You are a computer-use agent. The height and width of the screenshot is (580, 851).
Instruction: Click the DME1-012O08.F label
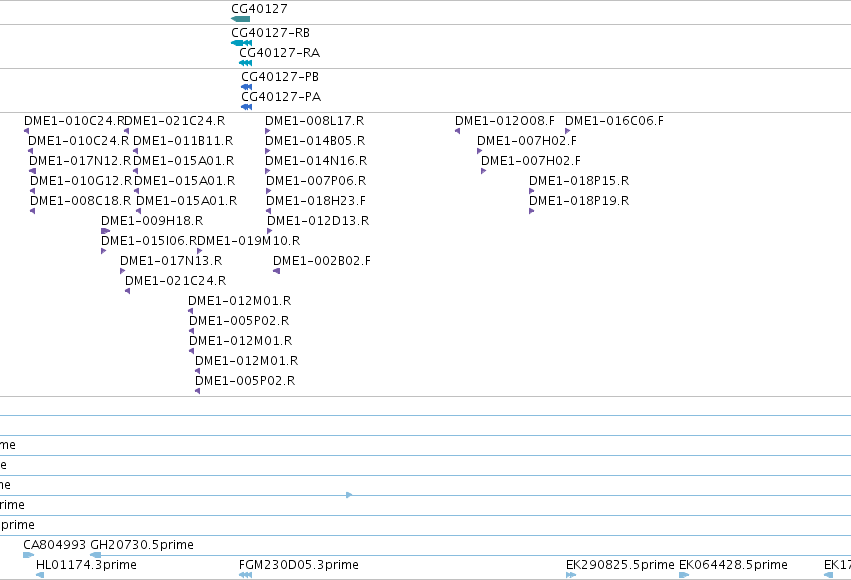(505, 120)
